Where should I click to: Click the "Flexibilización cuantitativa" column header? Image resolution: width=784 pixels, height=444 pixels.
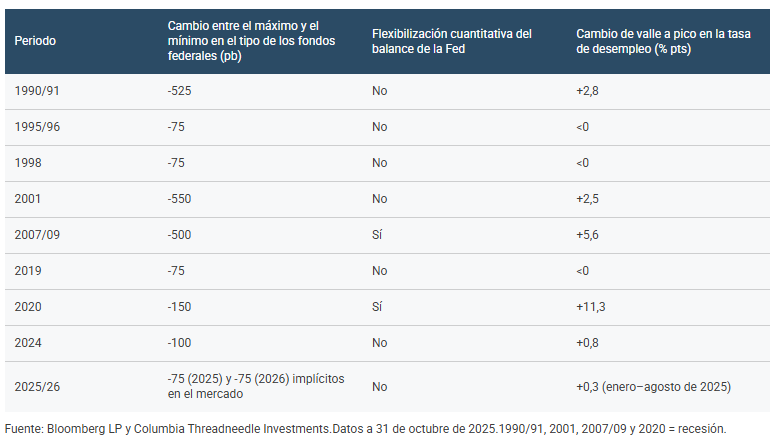[x=451, y=40]
